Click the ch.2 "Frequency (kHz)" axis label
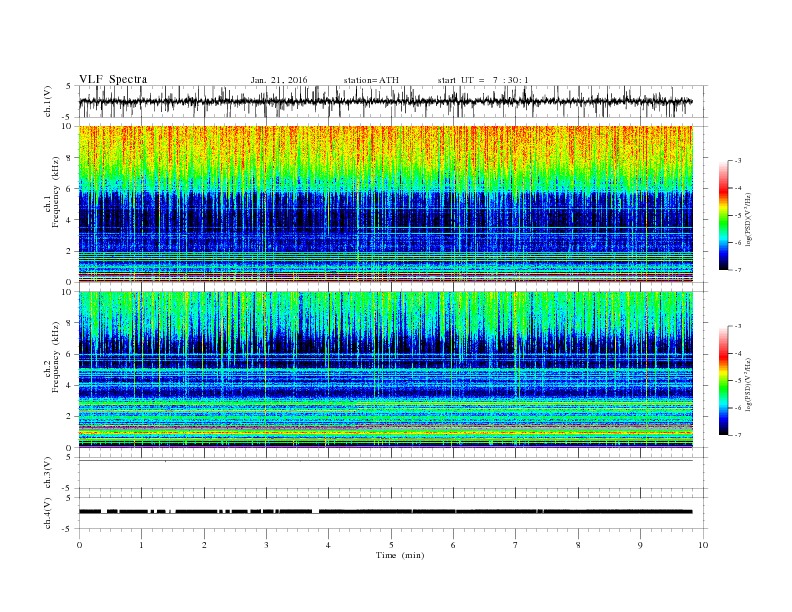The height and width of the screenshot is (612, 792). [56, 356]
